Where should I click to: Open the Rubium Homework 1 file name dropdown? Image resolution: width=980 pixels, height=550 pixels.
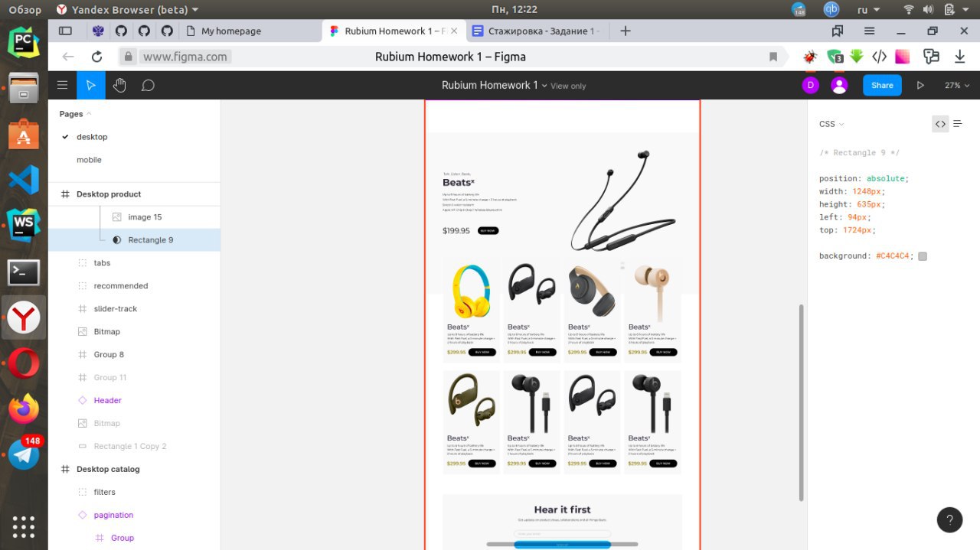(545, 86)
